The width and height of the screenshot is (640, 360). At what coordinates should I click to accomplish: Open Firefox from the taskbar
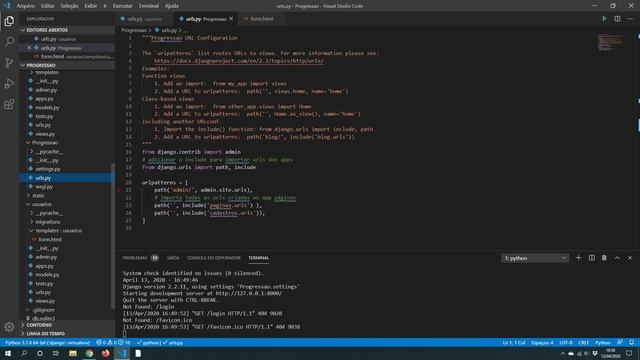pos(105,353)
